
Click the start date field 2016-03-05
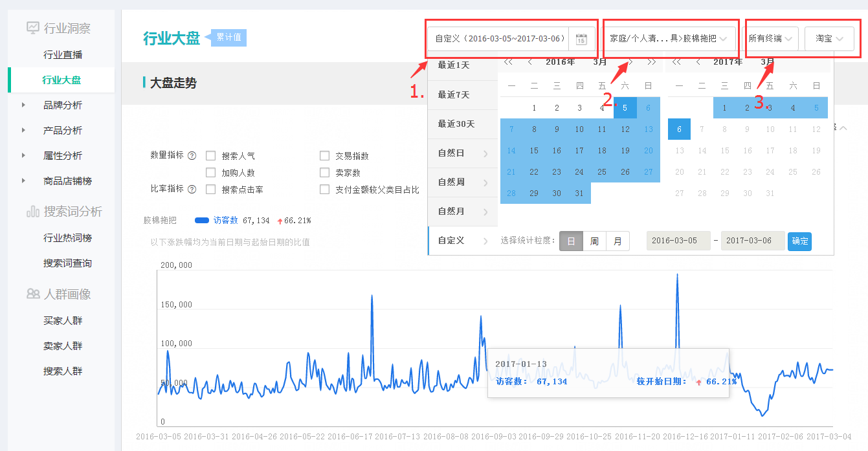pyautogui.click(x=678, y=241)
